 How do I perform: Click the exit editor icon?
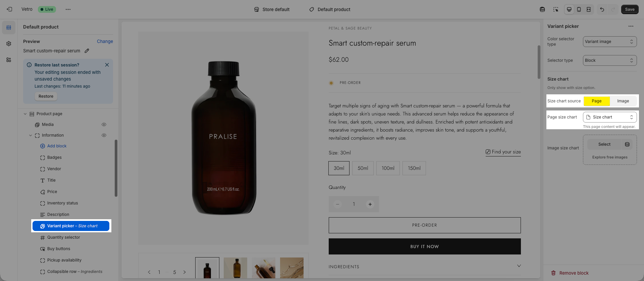(x=9, y=9)
